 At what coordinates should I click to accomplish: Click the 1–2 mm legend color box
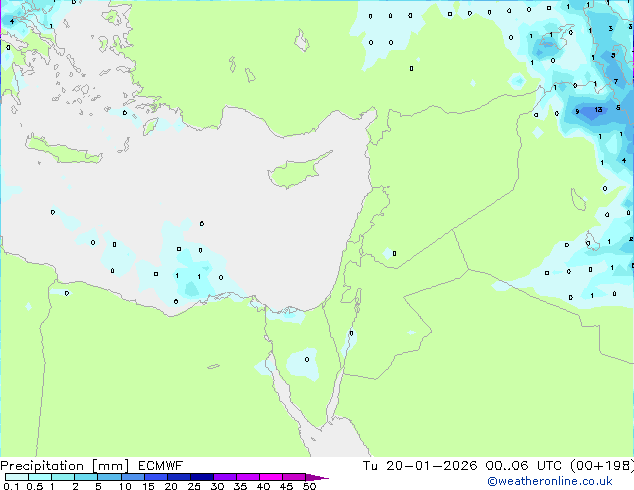[x=63, y=477]
